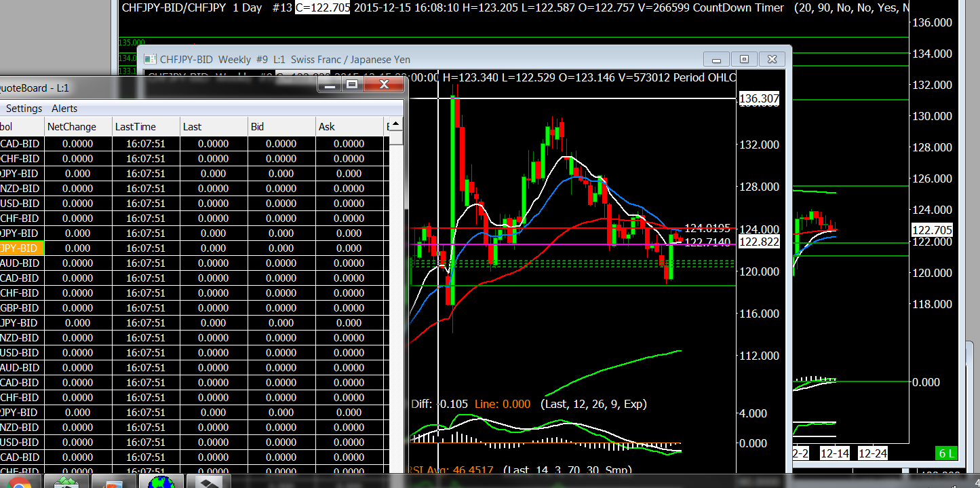
Task: Close the QuoteBoard window
Action: pyautogui.click(x=383, y=85)
